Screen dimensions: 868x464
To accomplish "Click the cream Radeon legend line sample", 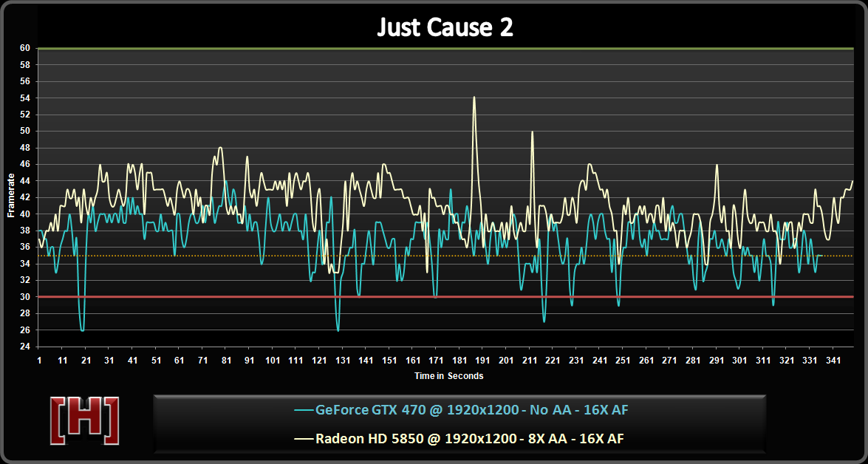I will click(x=304, y=439).
